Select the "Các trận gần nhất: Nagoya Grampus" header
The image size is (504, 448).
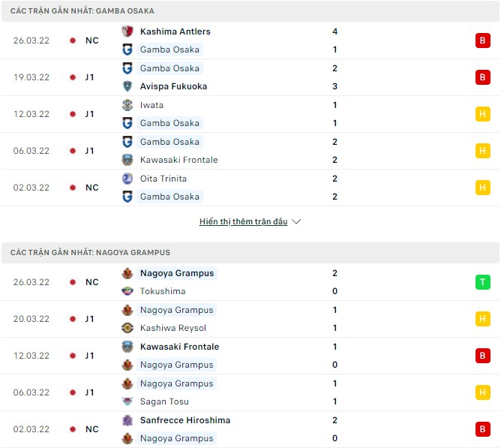(91, 253)
